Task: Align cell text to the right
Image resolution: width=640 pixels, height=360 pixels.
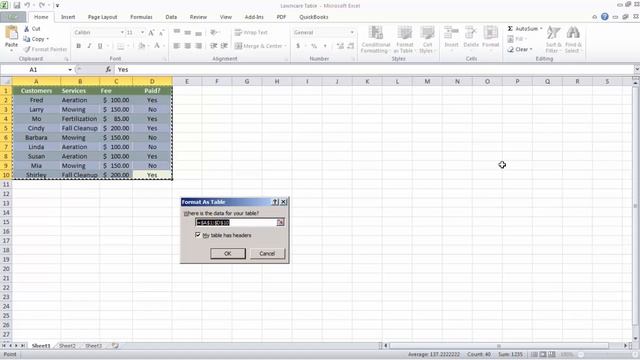Action: click(198, 46)
